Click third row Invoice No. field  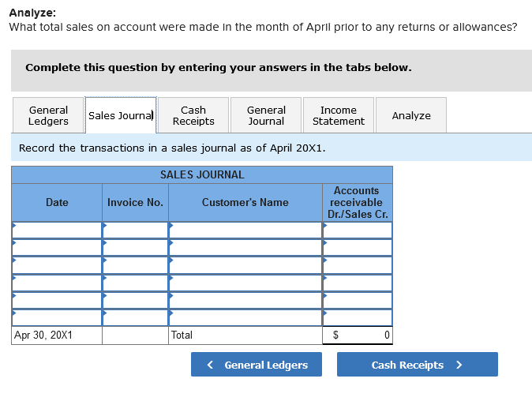pos(136,266)
